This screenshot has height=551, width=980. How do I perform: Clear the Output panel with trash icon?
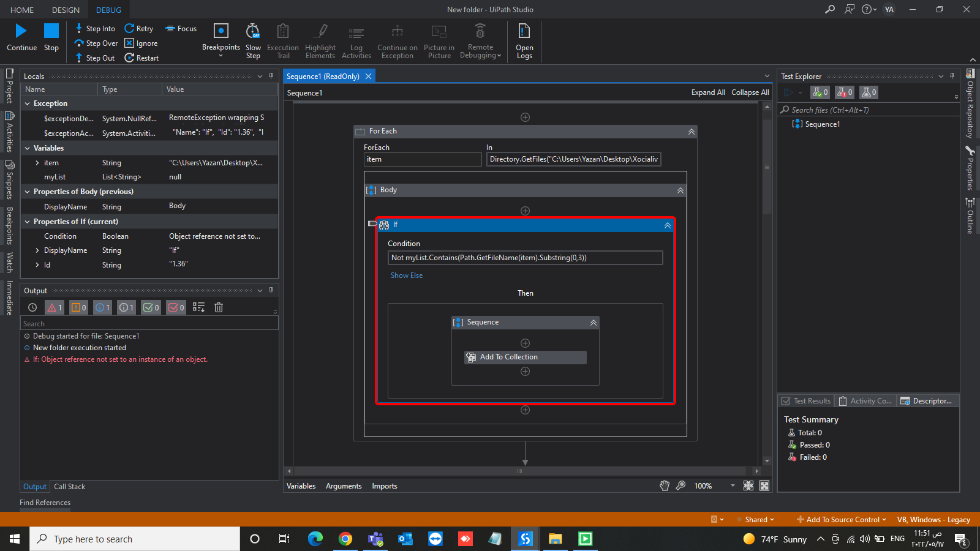[219, 307]
